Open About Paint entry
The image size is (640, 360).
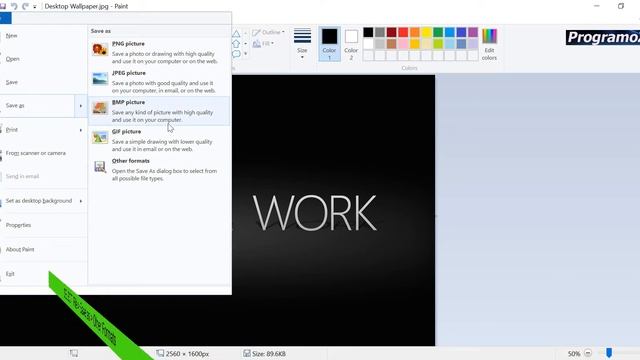coord(20,249)
